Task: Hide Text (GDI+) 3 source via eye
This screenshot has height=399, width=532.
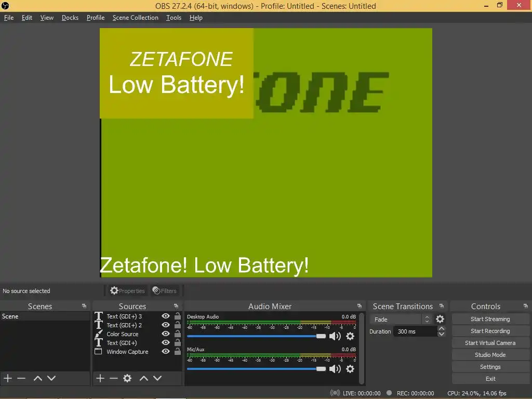Action: pos(166,316)
